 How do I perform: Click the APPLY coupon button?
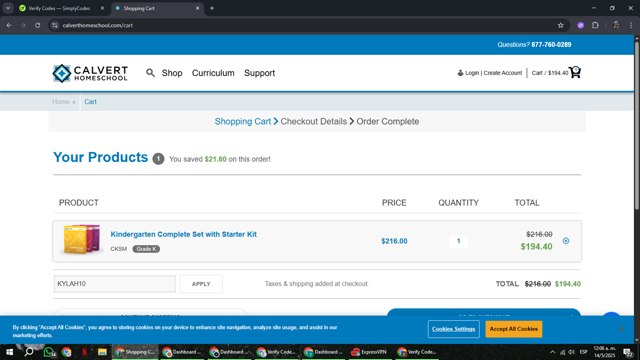[x=201, y=284]
